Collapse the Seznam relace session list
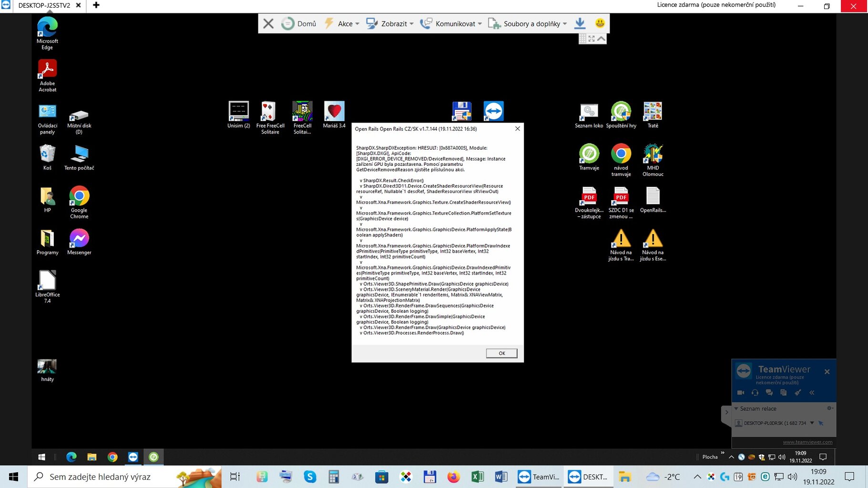 point(736,408)
